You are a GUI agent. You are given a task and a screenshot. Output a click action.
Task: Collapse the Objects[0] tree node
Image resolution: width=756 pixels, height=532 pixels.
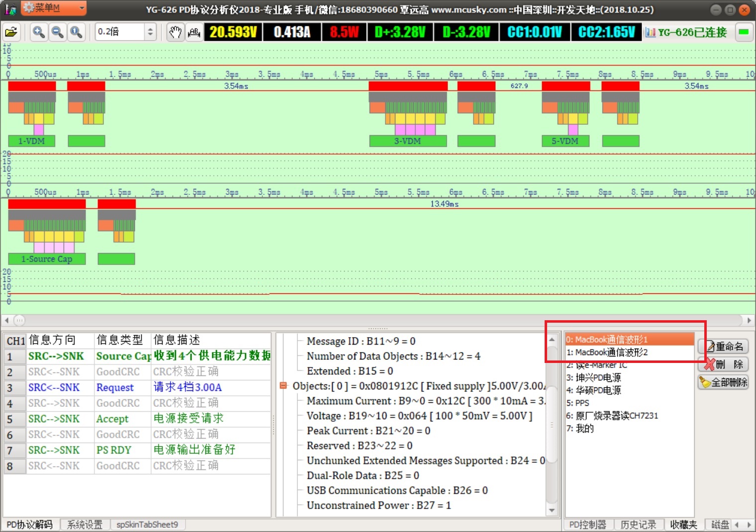point(283,386)
